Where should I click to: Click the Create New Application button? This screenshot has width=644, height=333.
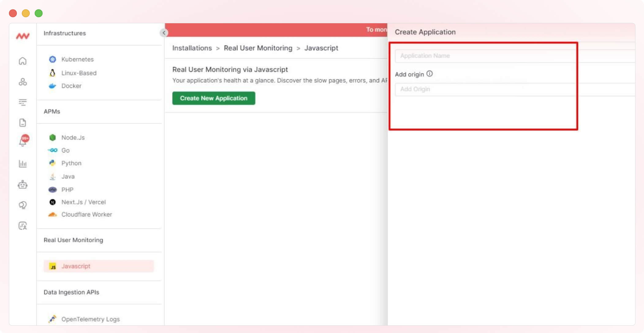click(213, 98)
